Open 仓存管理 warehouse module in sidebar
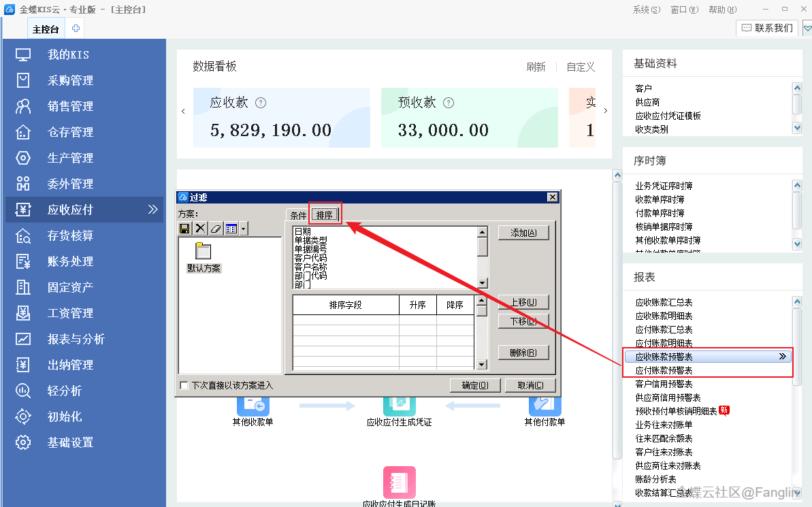Screen dimensions: 812x507 coord(70,132)
